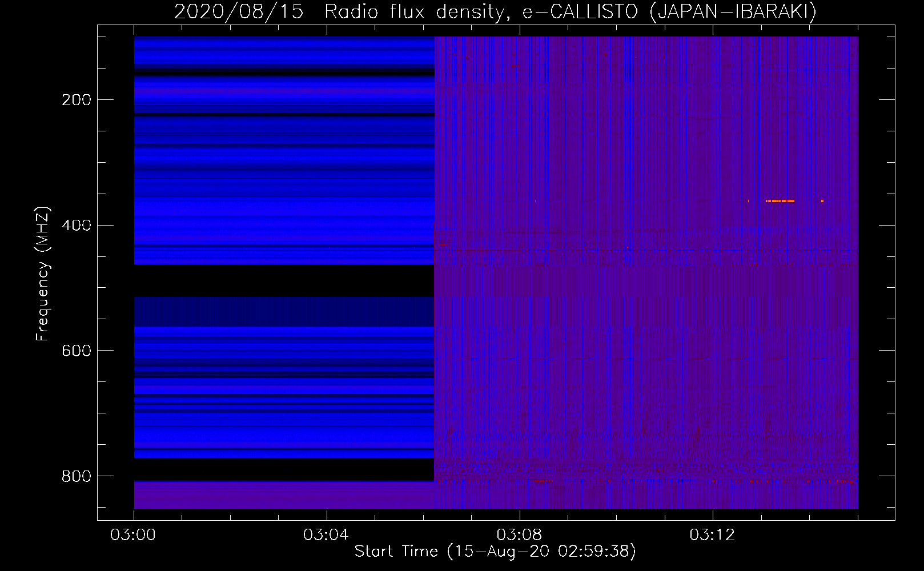Click the orange burst streak near 360 MHz
The width and height of the screenshot is (924, 571).
click(780, 201)
